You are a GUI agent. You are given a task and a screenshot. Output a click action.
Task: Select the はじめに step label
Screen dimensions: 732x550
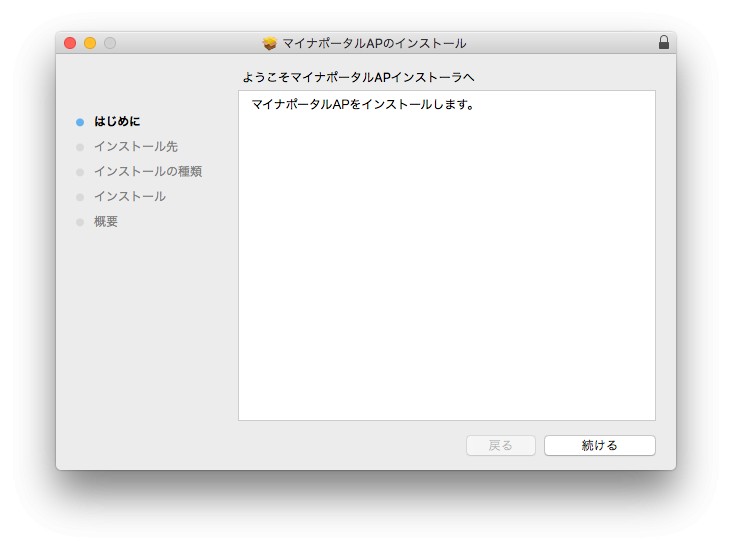click(117, 121)
